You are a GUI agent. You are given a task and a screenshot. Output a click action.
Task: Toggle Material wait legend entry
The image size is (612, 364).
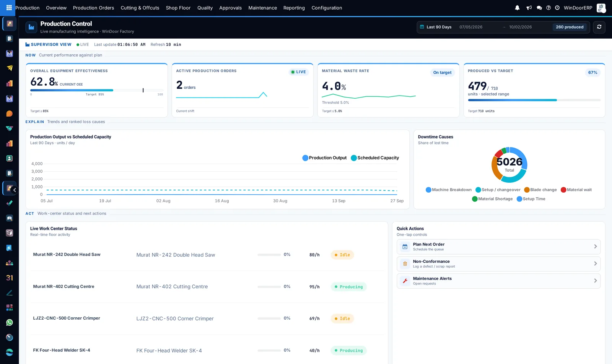pyautogui.click(x=576, y=190)
